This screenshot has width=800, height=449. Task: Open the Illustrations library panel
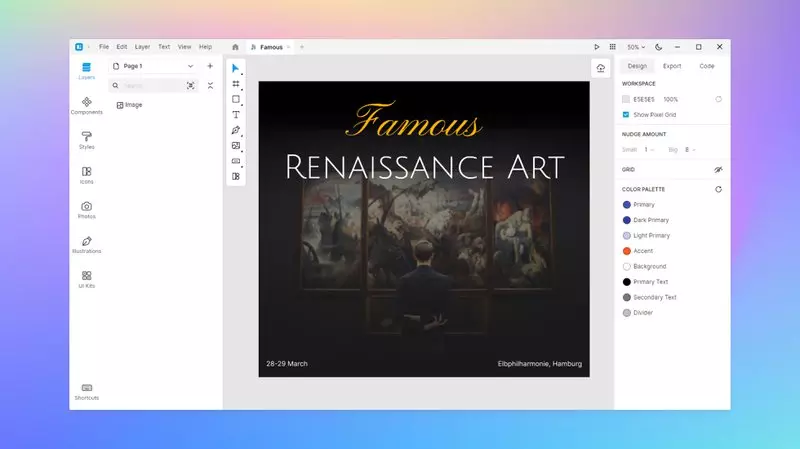[x=86, y=244]
